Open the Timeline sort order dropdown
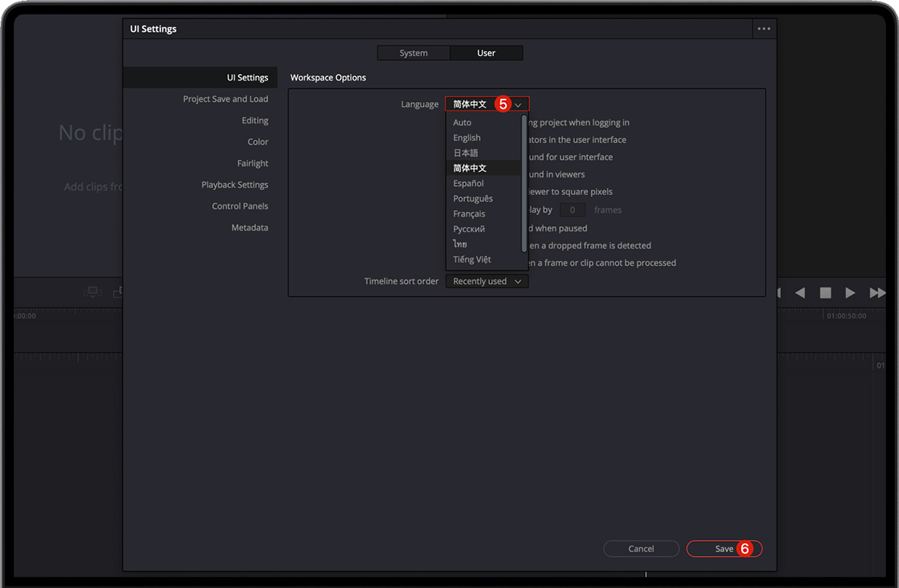The image size is (899, 588). pos(487,282)
